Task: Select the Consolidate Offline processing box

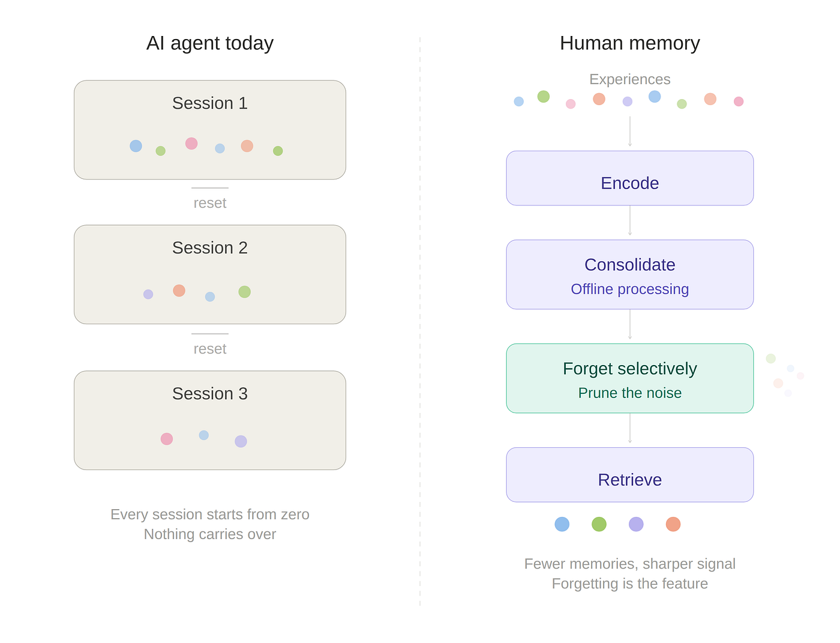Action: click(629, 274)
